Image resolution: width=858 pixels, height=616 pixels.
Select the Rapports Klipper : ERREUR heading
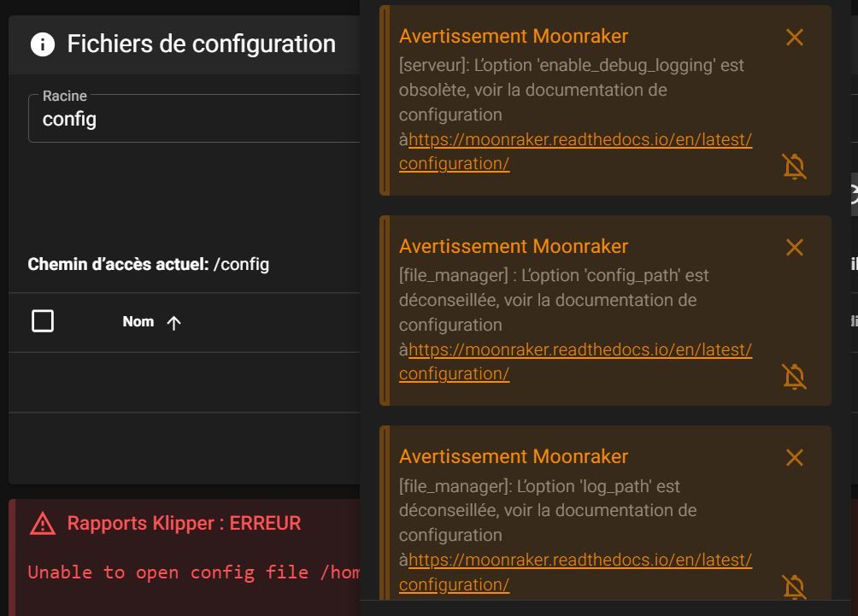pos(184,523)
